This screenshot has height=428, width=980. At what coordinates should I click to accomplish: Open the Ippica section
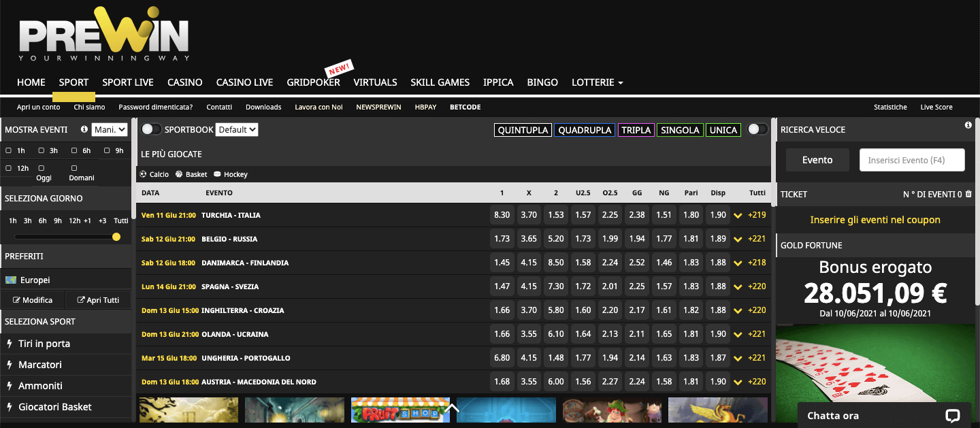click(498, 82)
